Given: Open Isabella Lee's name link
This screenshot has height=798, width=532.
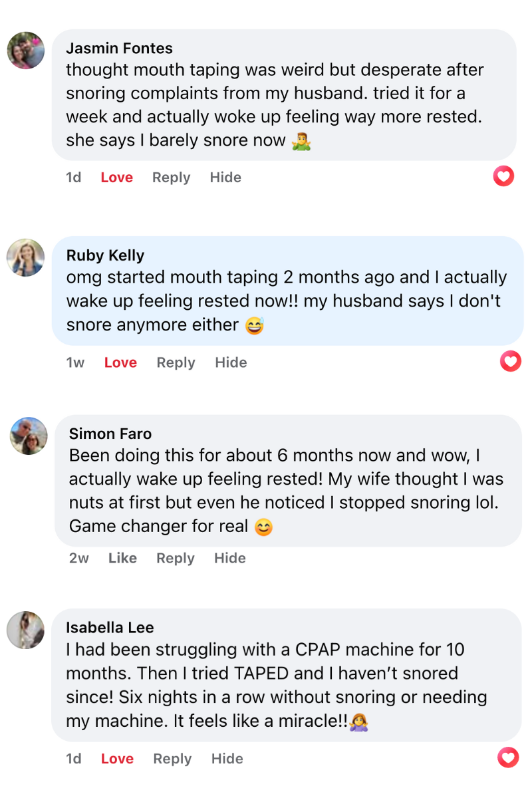Looking at the screenshot, I should pos(110,627).
